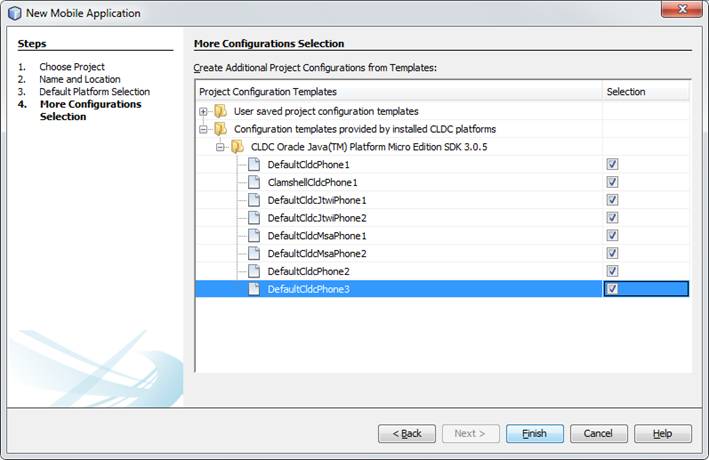
Task: Click the New Mobile Application title bar icon
Action: [15, 13]
